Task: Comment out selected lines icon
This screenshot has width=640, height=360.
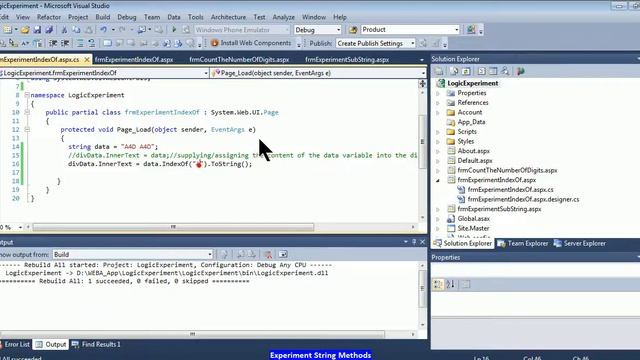Action: coord(80,43)
